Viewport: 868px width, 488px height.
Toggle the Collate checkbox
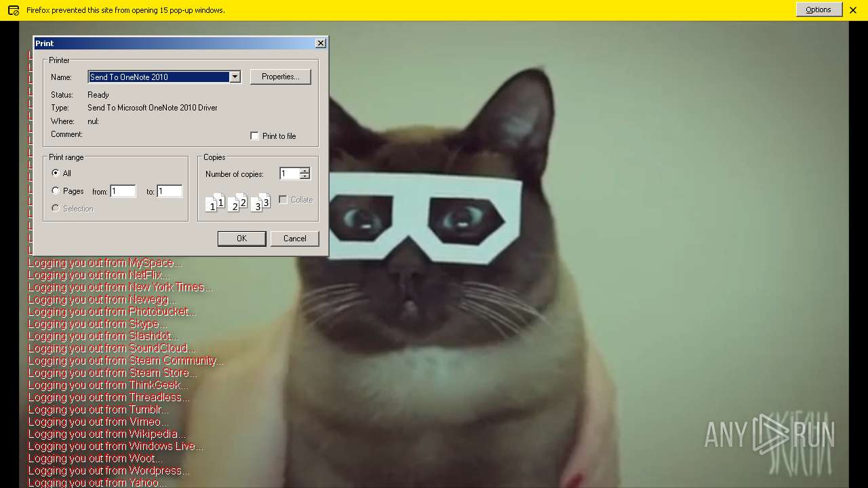[x=283, y=200]
